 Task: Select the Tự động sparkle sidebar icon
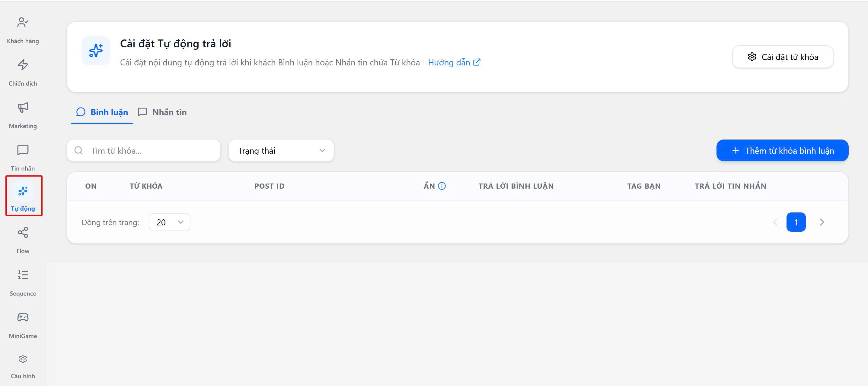click(x=23, y=191)
